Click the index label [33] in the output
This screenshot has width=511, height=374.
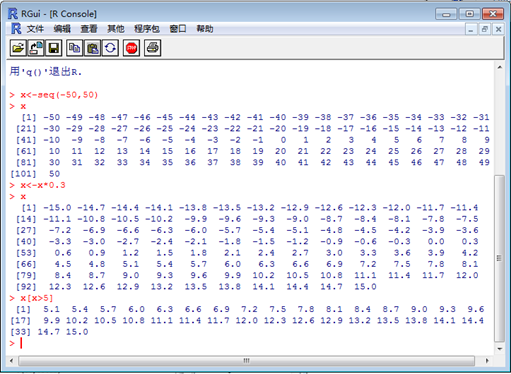click(20, 332)
